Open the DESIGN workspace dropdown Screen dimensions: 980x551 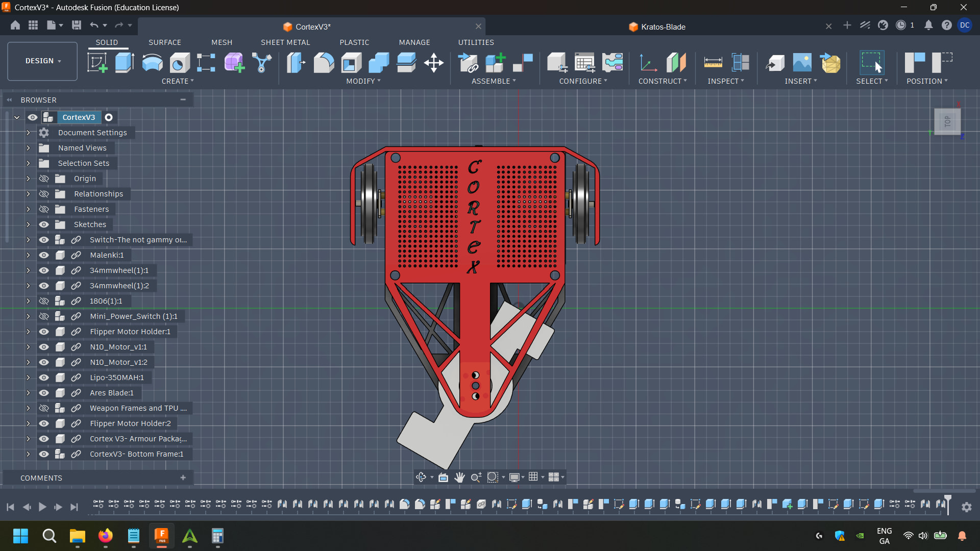[43, 61]
